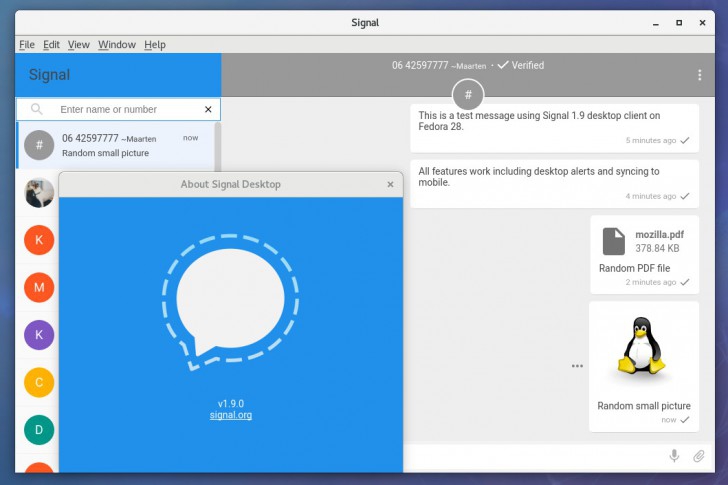Open the ellipsis menu beside penguin picture
This screenshot has height=485, width=728.
(577, 366)
